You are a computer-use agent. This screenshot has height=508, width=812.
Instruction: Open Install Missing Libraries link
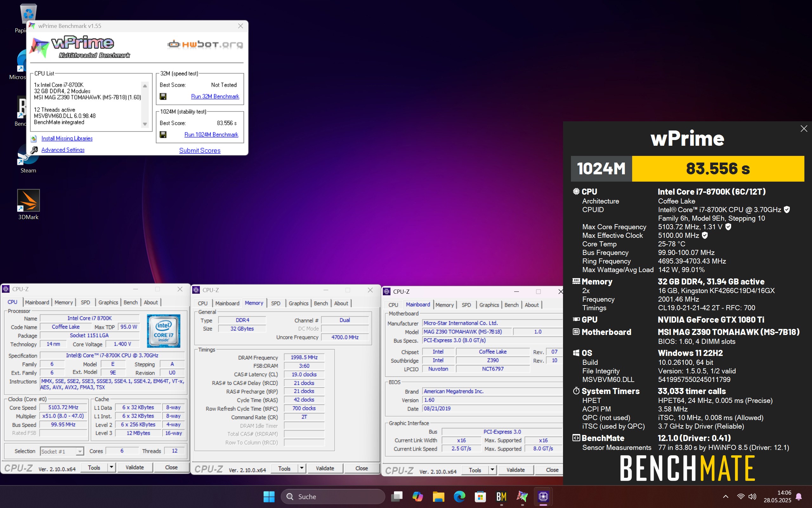(x=67, y=138)
